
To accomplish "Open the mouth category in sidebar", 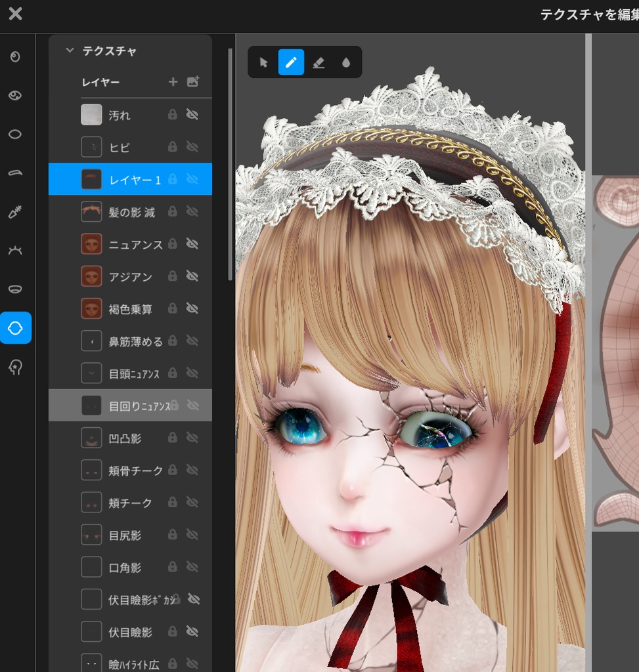I will coord(15,289).
